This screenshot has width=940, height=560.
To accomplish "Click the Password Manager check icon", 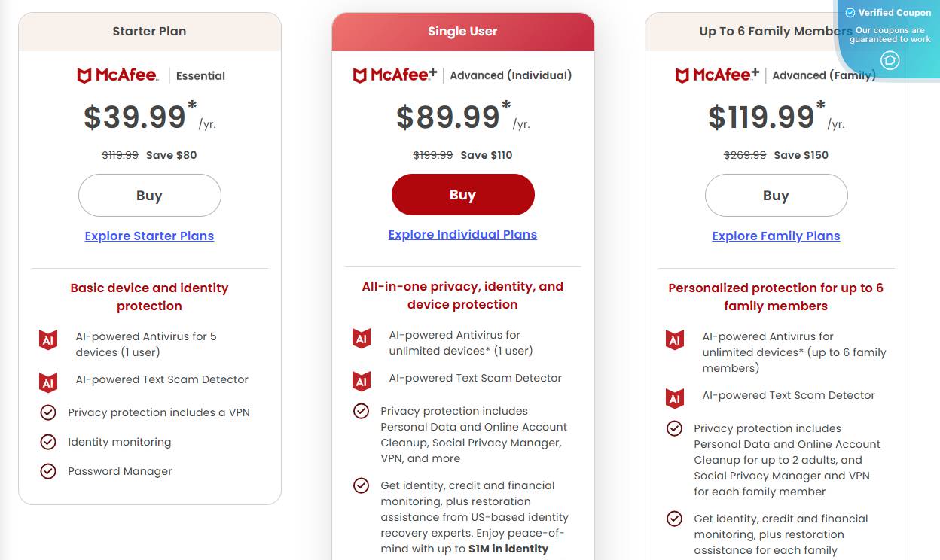I will coord(47,471).
